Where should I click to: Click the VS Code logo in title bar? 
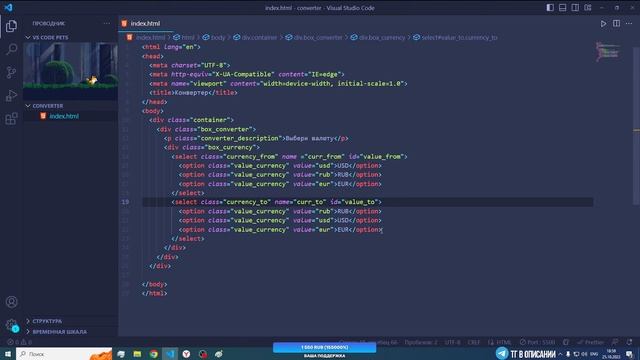[x=8, y=7]
